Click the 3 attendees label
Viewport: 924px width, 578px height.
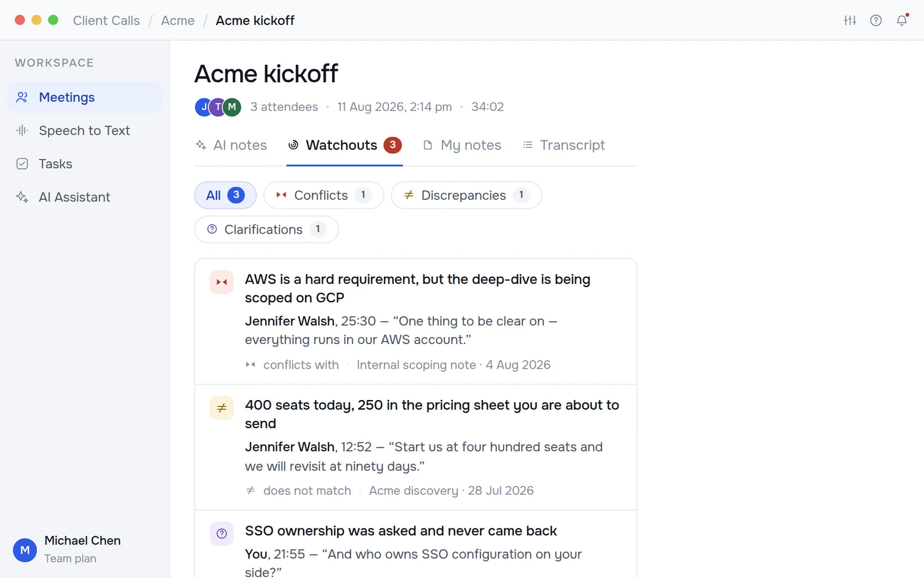pos(284,107)
